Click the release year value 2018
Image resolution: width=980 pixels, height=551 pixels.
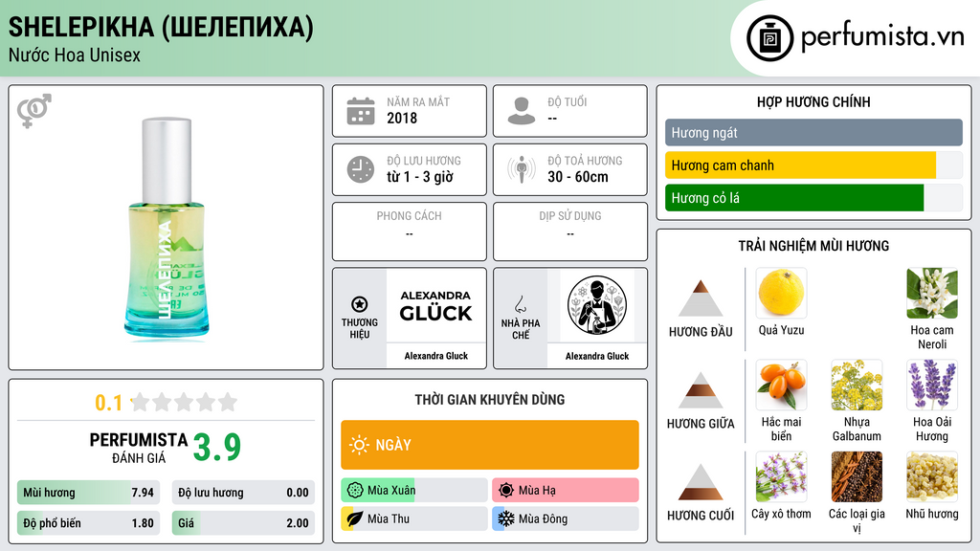402,118
